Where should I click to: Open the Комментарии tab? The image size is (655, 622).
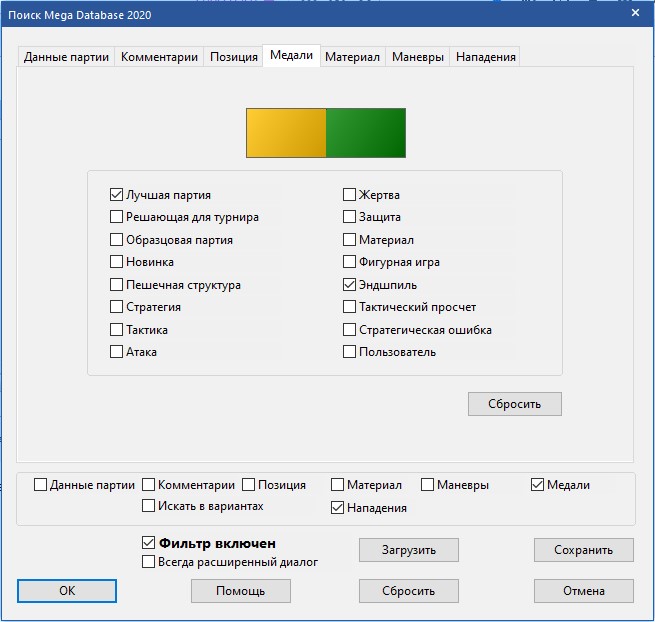(x=159, y=57)
